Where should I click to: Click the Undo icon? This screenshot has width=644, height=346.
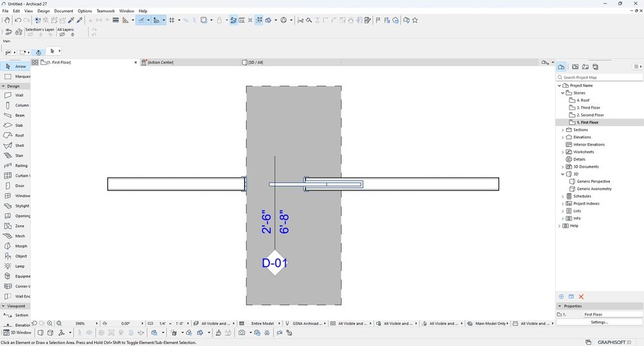(x=17, y=20)
